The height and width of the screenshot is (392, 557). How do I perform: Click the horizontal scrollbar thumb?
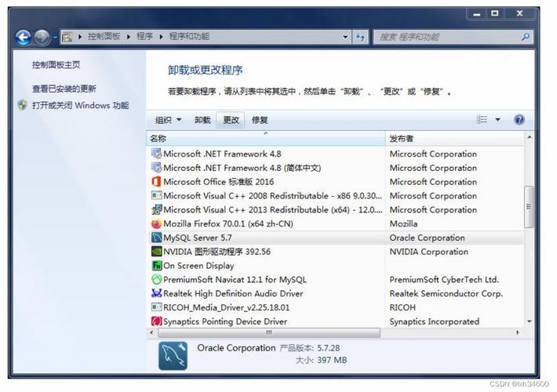pyautogui.click(x=269, y=332)
